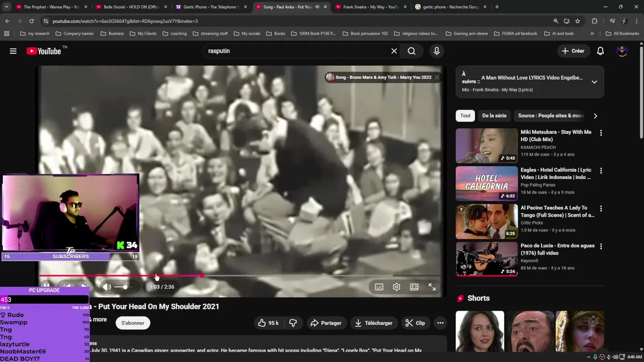Open the Chrome three-dot menu
644x362 pixels.
[636, 21]
